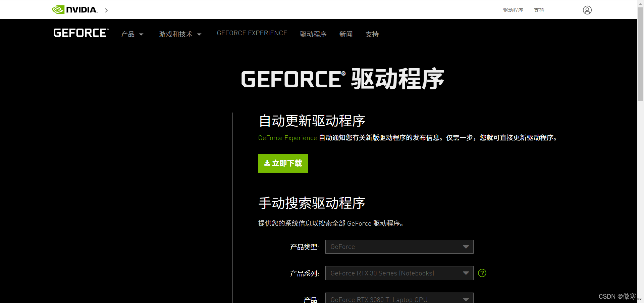Click the scrollbar down arrow
This screenshot has width=644, height=303.
[x=640, y=299]
